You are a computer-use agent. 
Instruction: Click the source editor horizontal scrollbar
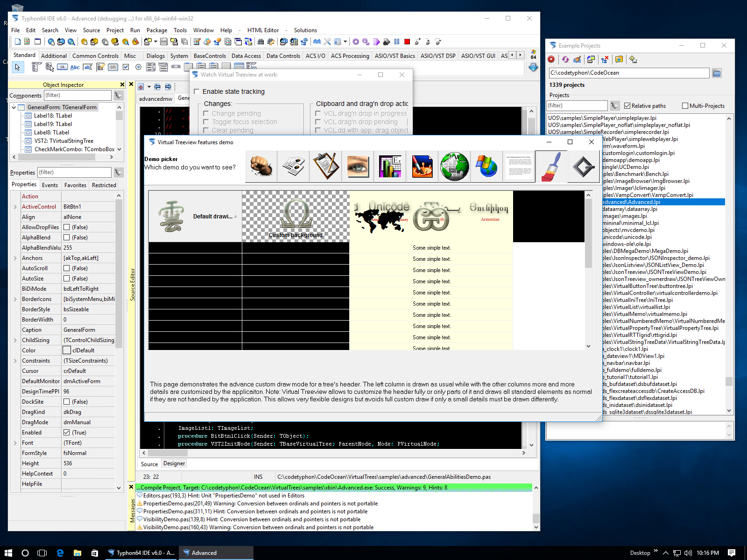point(334,453)
